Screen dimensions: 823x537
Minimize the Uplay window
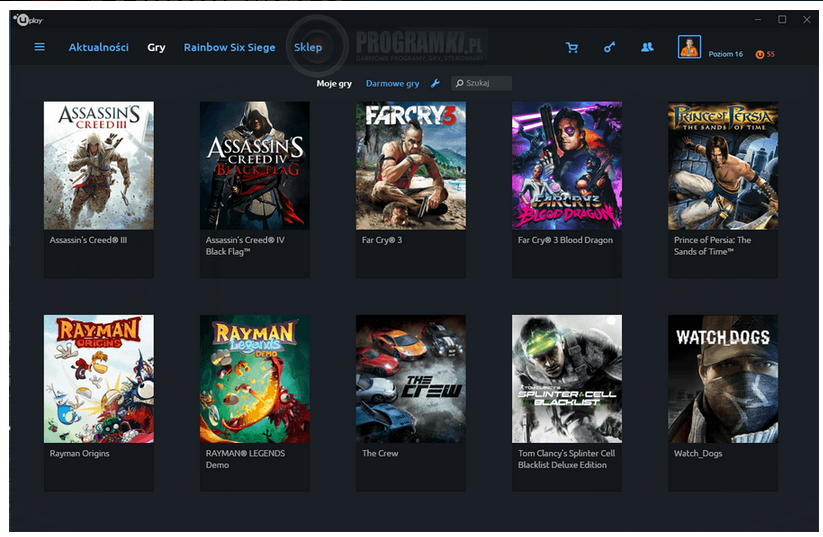tap(757, 19)
